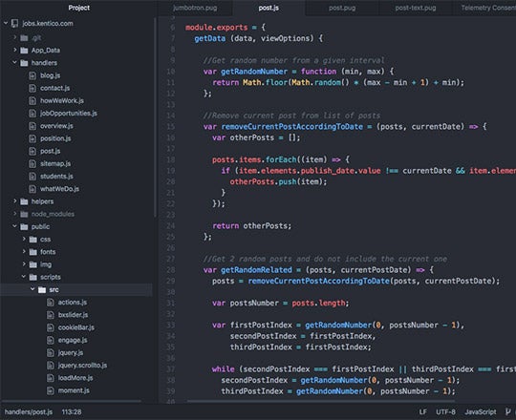Open the post-text.pug tab
The height and width of the screenshot is (420, 516).
[416, 8]
